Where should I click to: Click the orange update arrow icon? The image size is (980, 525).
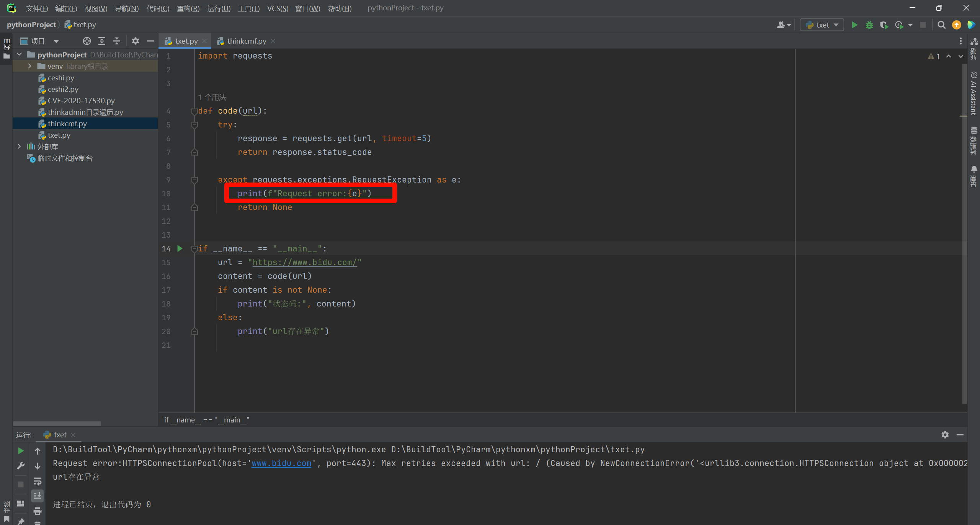coord(957,25)
